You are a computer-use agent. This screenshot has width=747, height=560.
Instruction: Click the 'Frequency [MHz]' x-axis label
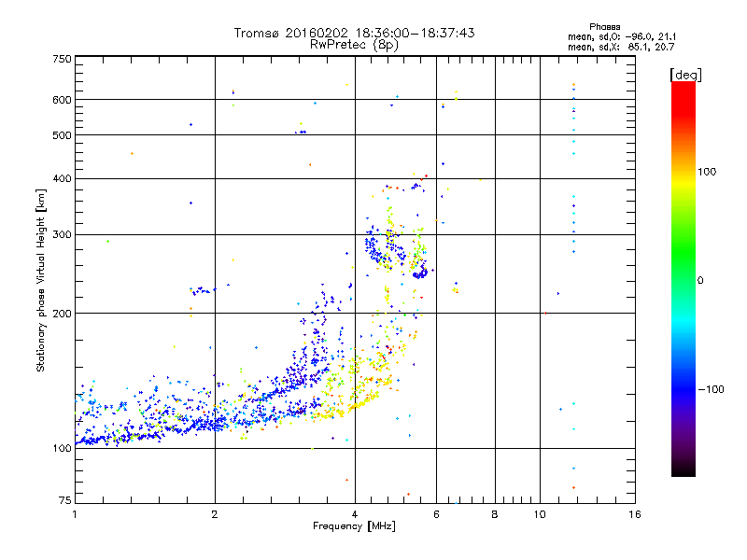pyautogui.click(x=354, y=526)
